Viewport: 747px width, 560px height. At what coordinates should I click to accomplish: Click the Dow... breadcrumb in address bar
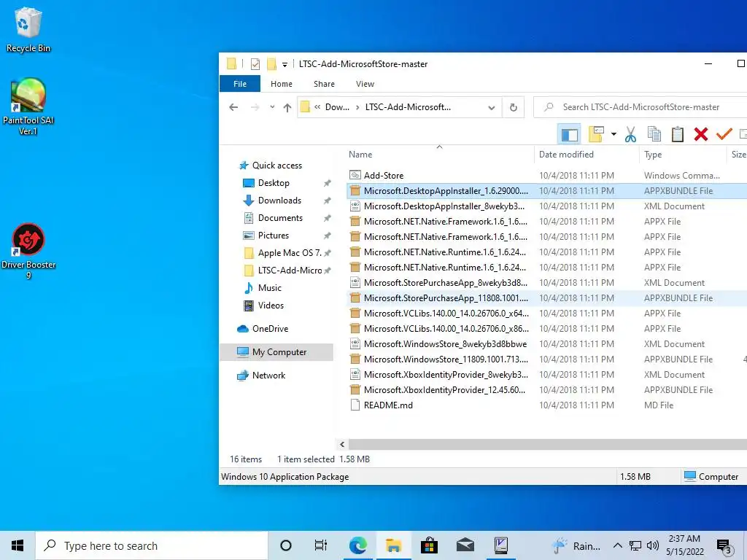pos(337,107)
